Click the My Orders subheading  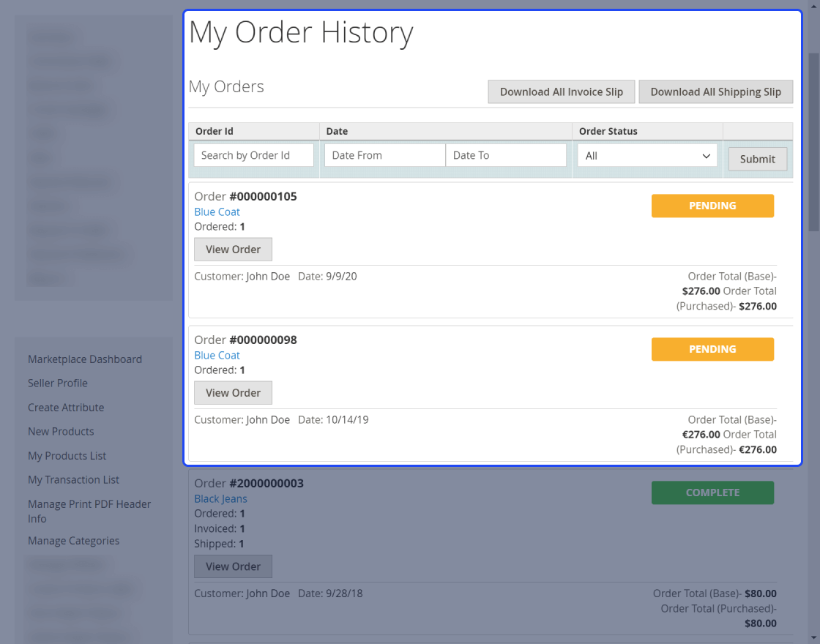click(226, 86)
